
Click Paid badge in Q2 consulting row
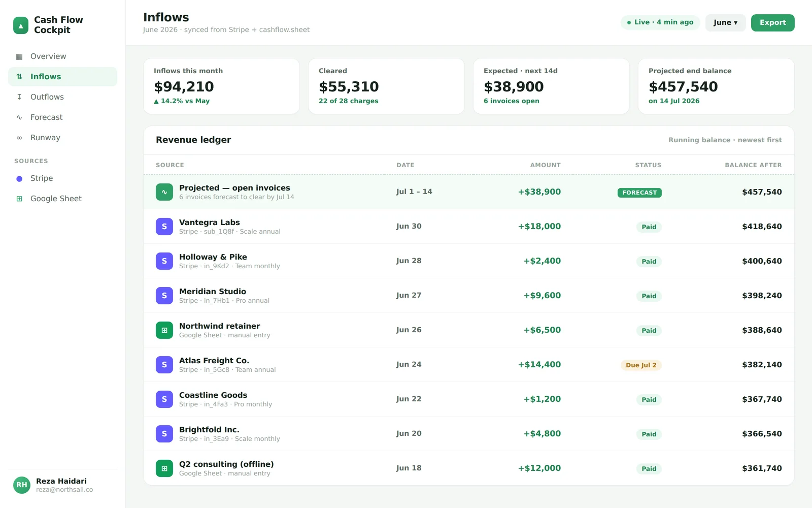click(x=649, y=469)
